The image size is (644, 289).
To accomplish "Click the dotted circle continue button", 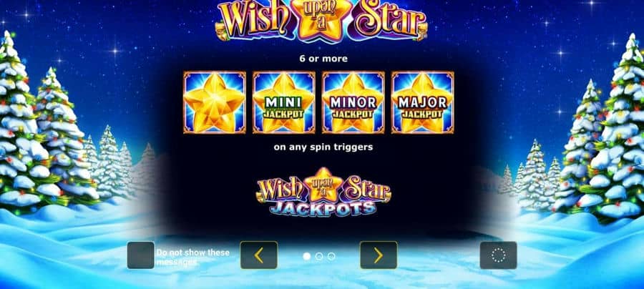I will [x=498, y=255].
